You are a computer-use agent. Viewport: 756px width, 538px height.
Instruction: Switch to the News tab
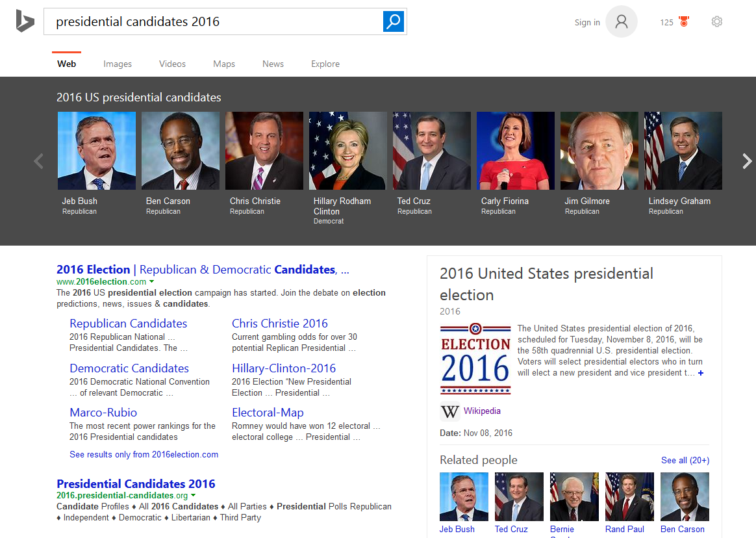[273, 64]
